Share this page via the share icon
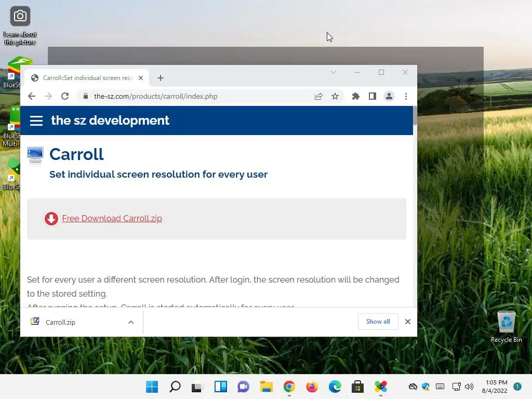The width and height of the screenshot is (532, 399). click(x=318, y=96)
